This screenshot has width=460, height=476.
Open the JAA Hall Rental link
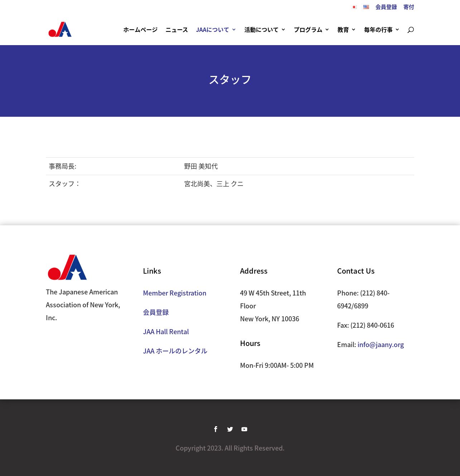166,332
